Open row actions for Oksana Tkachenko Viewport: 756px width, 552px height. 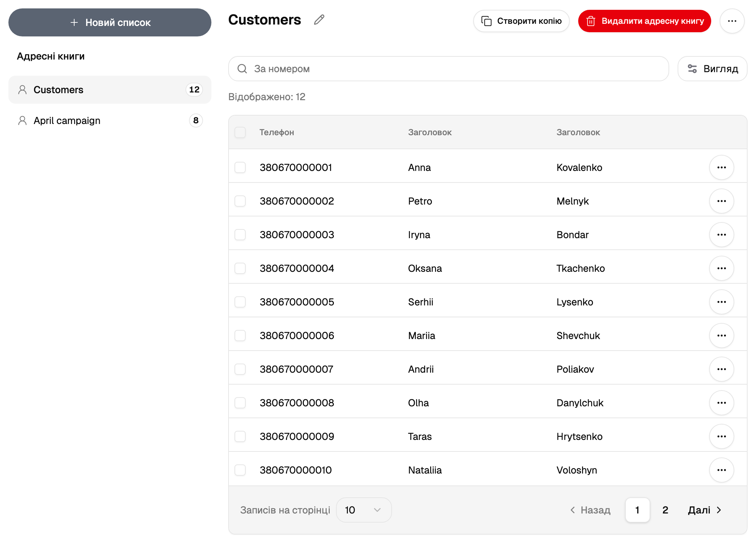(x=721, y=268)
